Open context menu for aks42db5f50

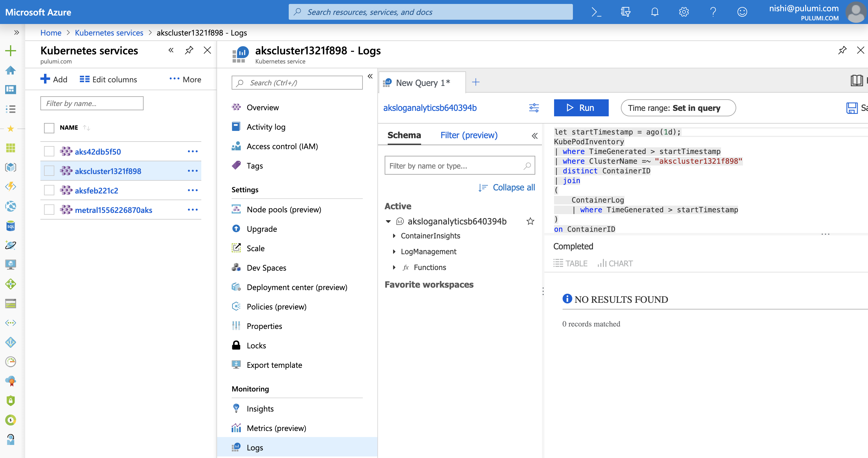[x=192, y=151]
